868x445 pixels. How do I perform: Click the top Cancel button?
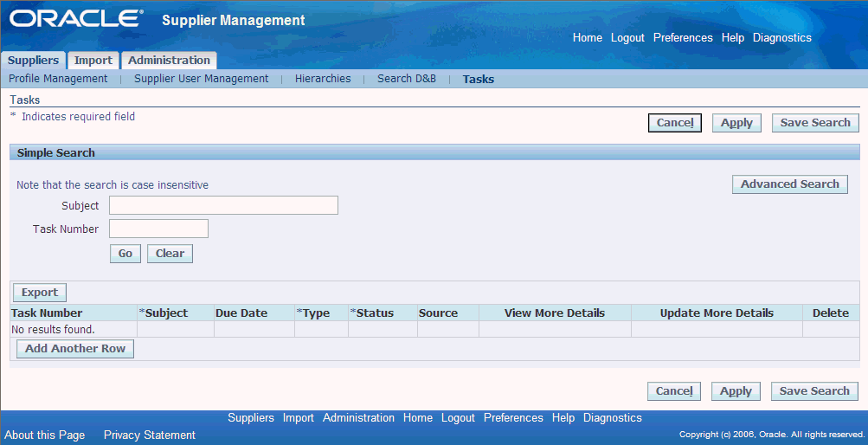coord(675,123)
